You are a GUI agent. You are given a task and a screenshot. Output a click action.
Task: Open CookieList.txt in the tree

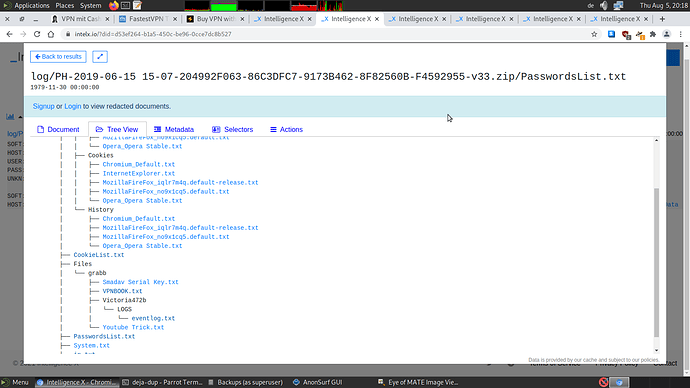[99, 255]
